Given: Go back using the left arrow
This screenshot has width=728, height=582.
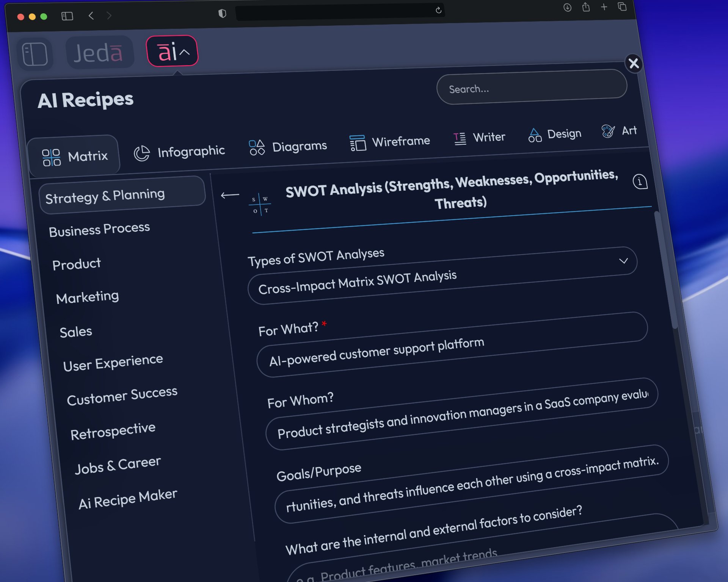Looking at the screenshot, I should pos(230,195).
